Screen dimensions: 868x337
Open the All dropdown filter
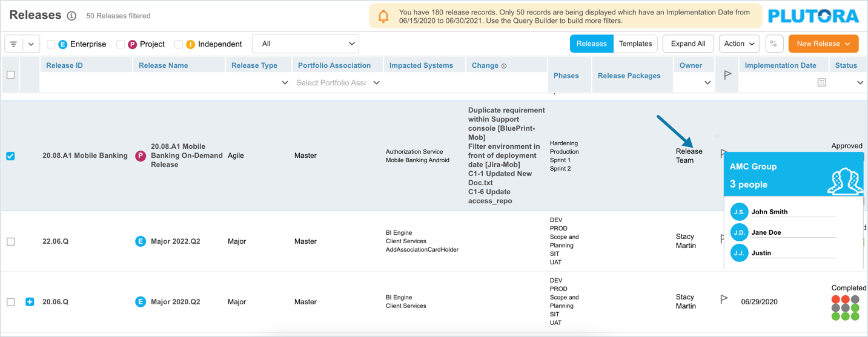pos(305,44)
